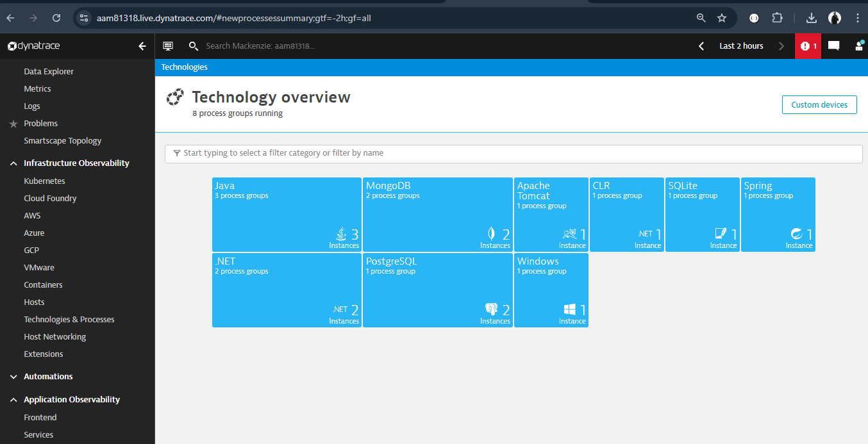The height and width of the screenshot is (444, 868).
Task: Click the SQLite feather icon
Action: (x=721, y=234)
